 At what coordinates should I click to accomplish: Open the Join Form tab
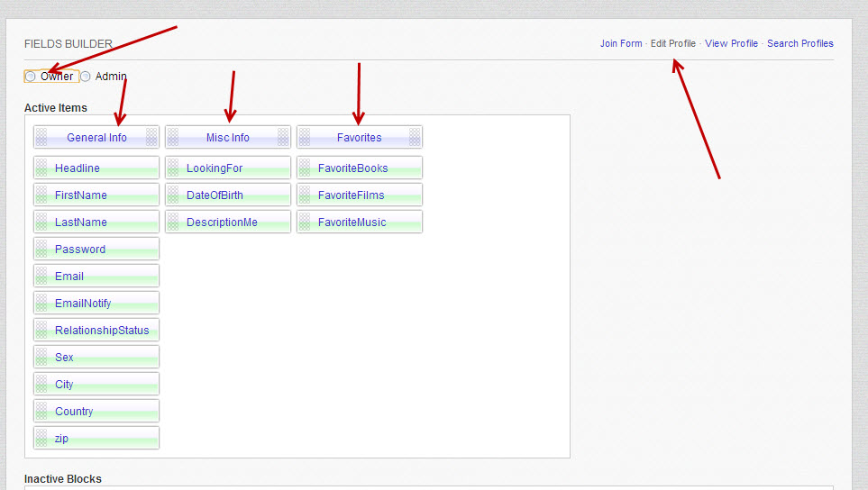coord(621,43)
